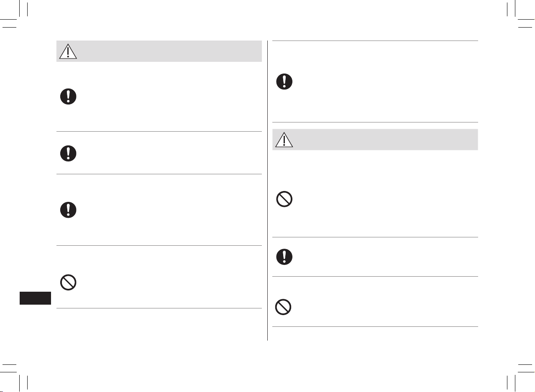
Task: Click the prohibition icon in the left column
Action: click(68, 283)
